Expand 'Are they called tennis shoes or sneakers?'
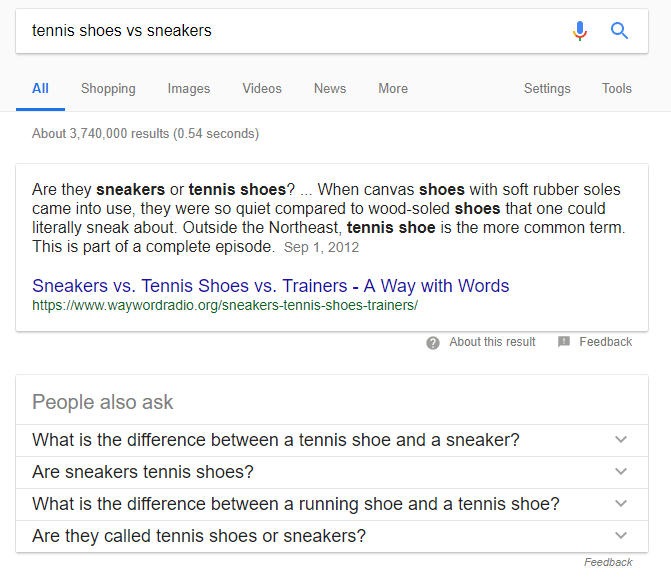 (x=621, y=536)
